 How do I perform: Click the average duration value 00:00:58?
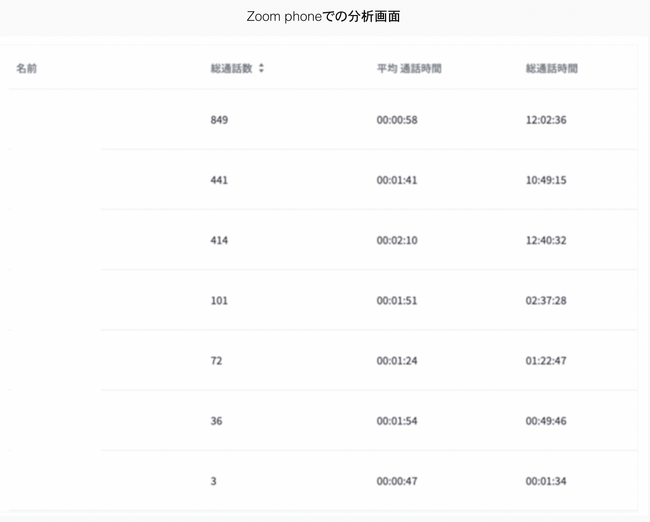[398, 120]
